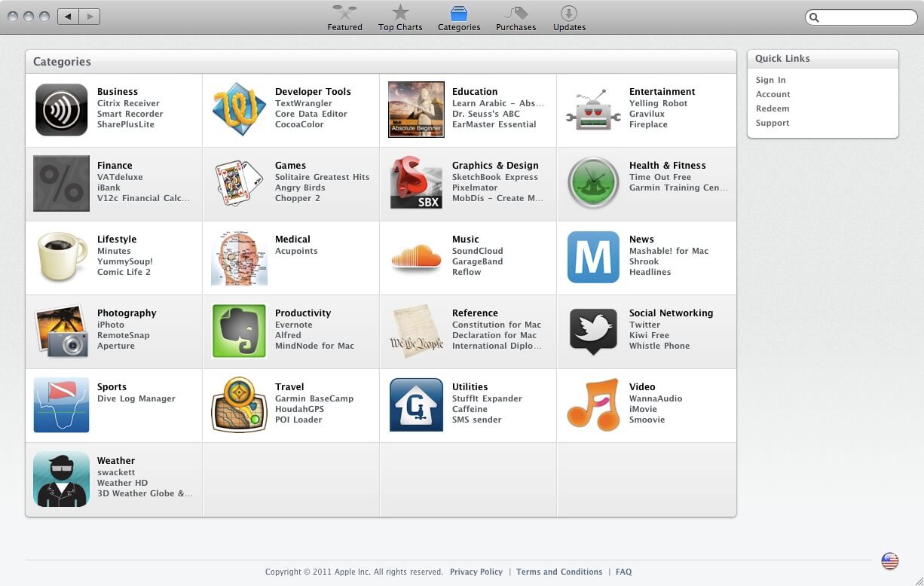Click the Sports dive flag icon
Viewport: 924px width, 586px height.
(x=62, y=405)
